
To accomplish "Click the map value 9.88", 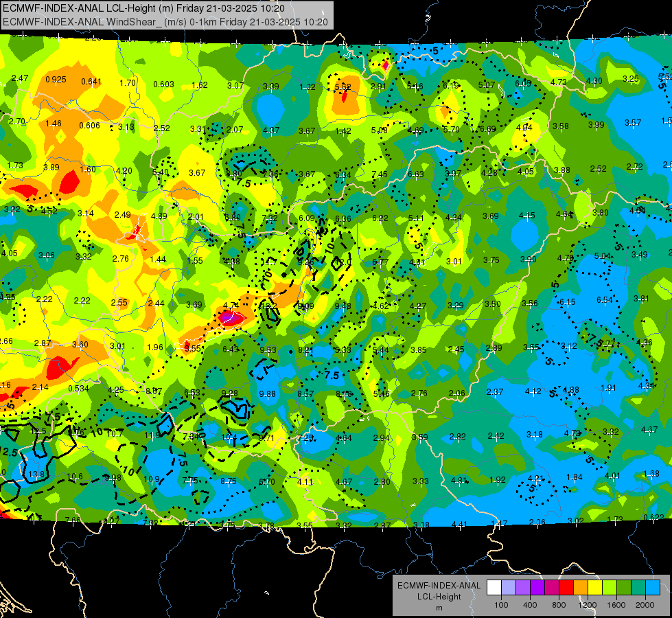I will [268, 393].
